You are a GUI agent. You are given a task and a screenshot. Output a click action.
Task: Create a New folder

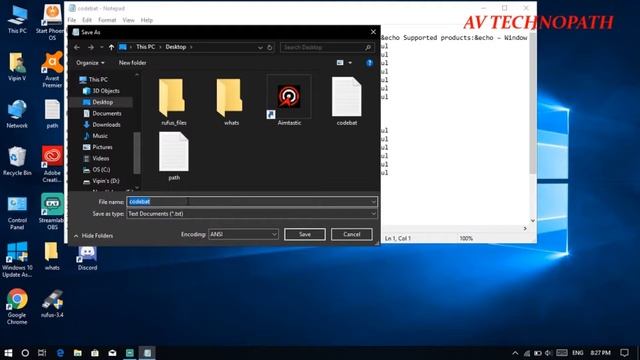tap(132, 63)
